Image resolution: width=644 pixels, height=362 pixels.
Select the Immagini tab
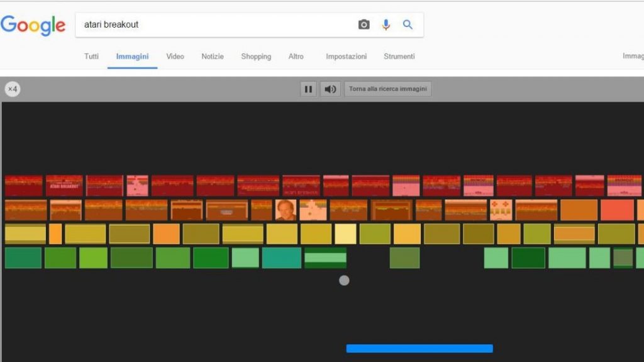[x=132, y=57]
